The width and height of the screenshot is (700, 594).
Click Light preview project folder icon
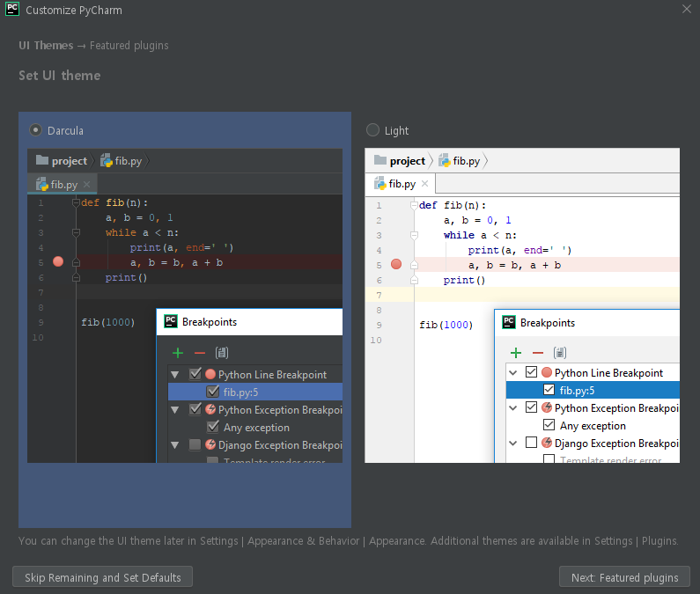tap(379, 160)
